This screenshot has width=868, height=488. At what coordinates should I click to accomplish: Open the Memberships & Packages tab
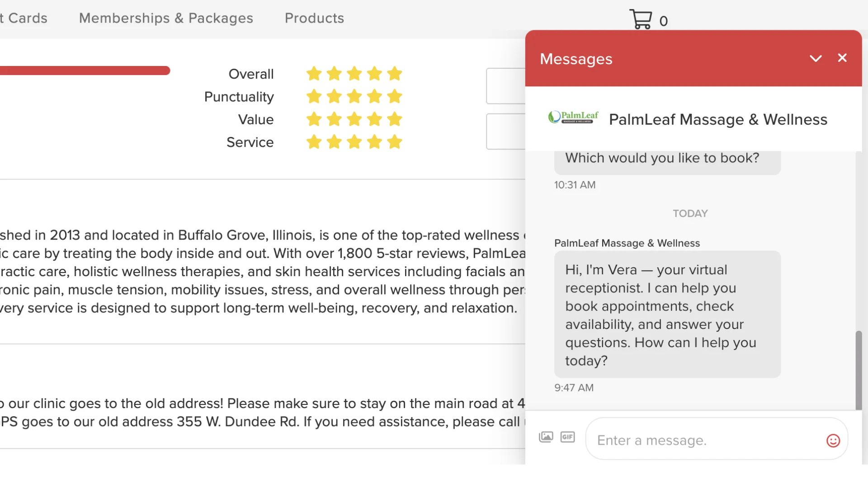pos(166,18)
